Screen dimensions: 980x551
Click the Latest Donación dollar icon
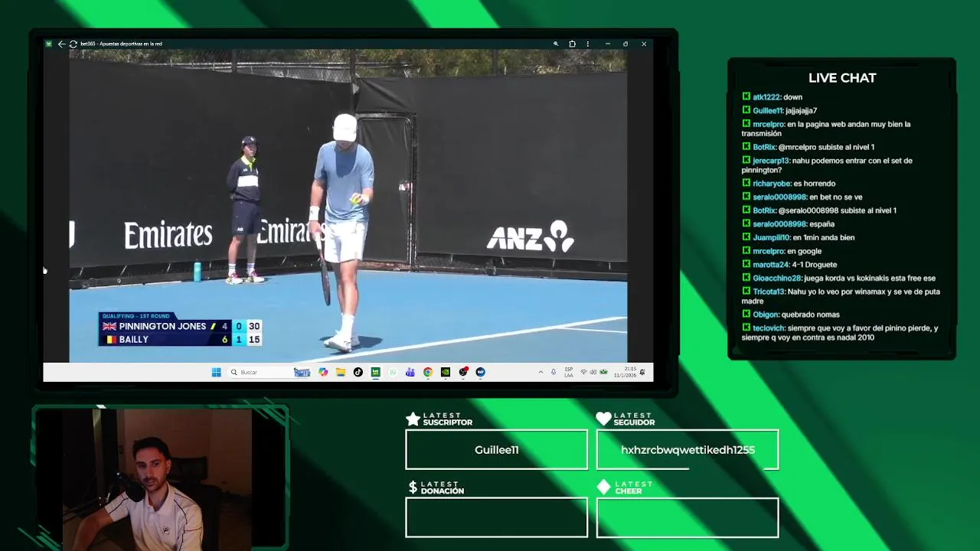pos(413,487)
